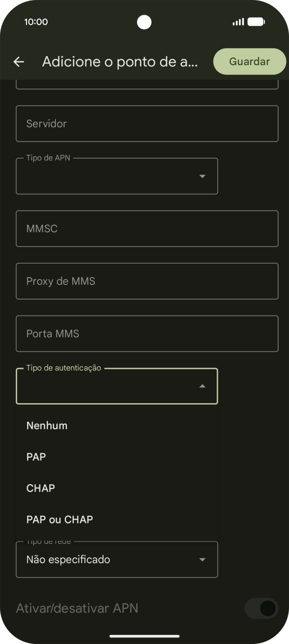The height and width of the screenshot is (644, 289).
Task: Collapse the Tipo de autenticação selector
Action: pos(116,386)
